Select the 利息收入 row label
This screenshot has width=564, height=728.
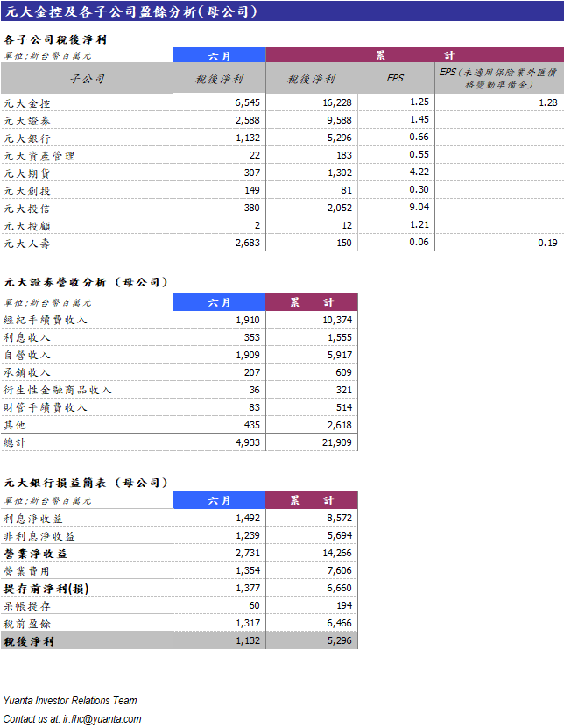click(x=27, y=337)
